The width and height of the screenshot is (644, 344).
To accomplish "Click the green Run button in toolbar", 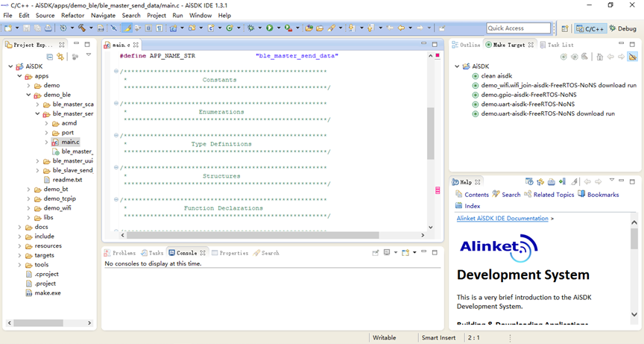I will pyautogui.click(x=269, y=28).
